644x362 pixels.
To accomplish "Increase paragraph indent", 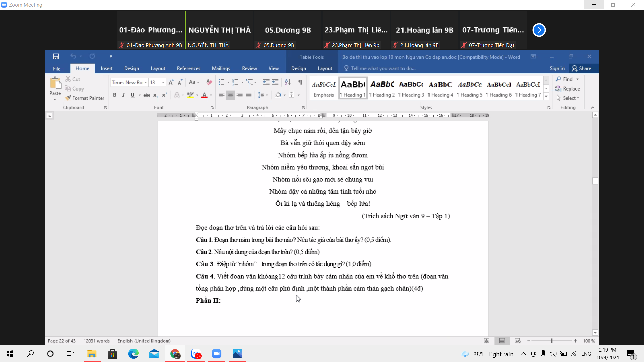I will 275,82.
